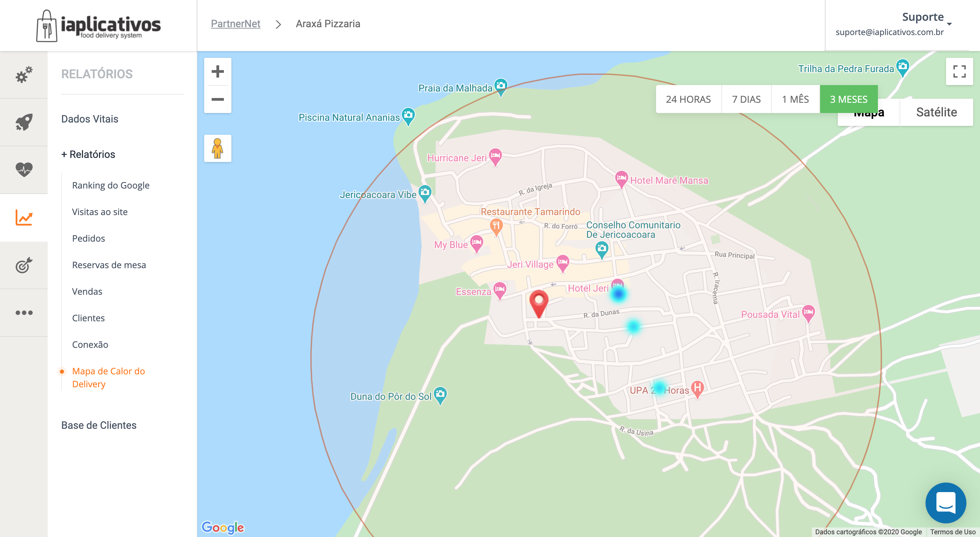Viewport: 980px width, 537px height.
Task: Select the 7 DIAS time range
Action: tap(746, 99)
